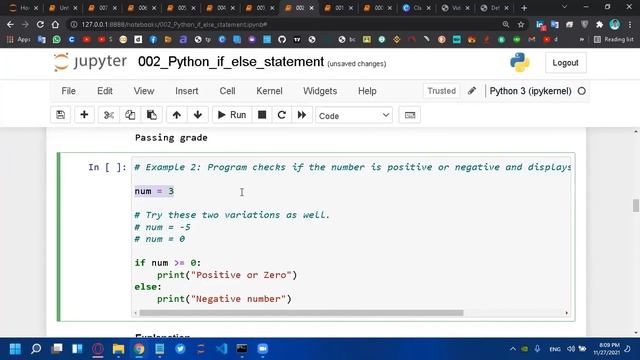This screenshot has width=640, height=360.
Task: Open the browser extensions puzzle icon
Action: point(600,24)
